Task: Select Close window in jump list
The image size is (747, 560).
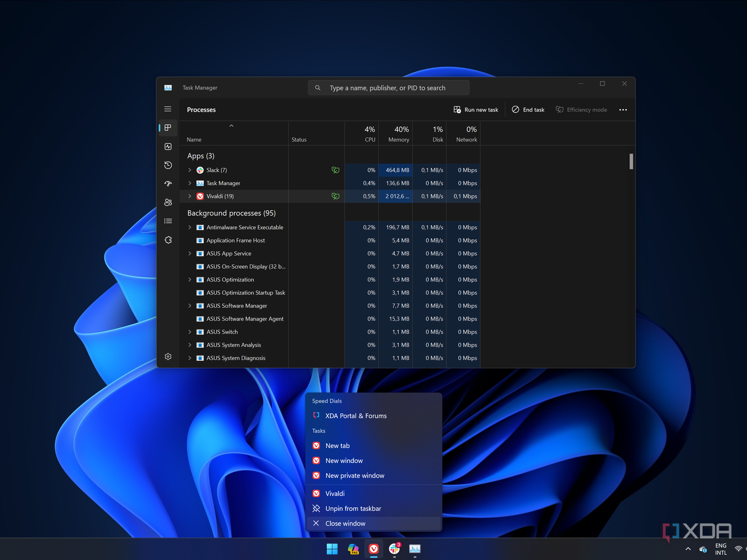Action: click(345, 524)
